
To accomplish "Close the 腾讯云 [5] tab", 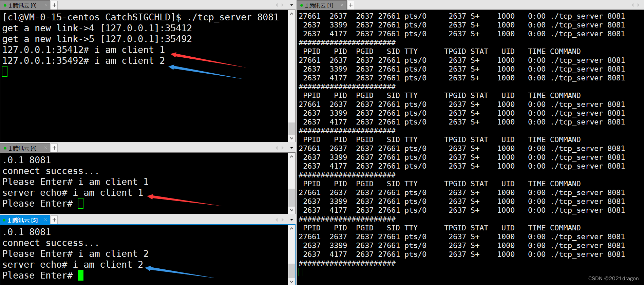I will [x=45, y=220].
